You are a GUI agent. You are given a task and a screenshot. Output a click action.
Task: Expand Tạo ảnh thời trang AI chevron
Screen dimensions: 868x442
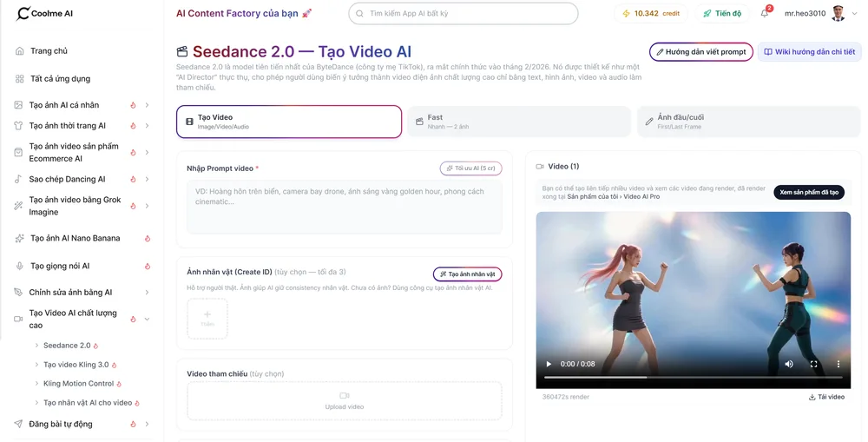pyautogui.click(x=147, y=126)
